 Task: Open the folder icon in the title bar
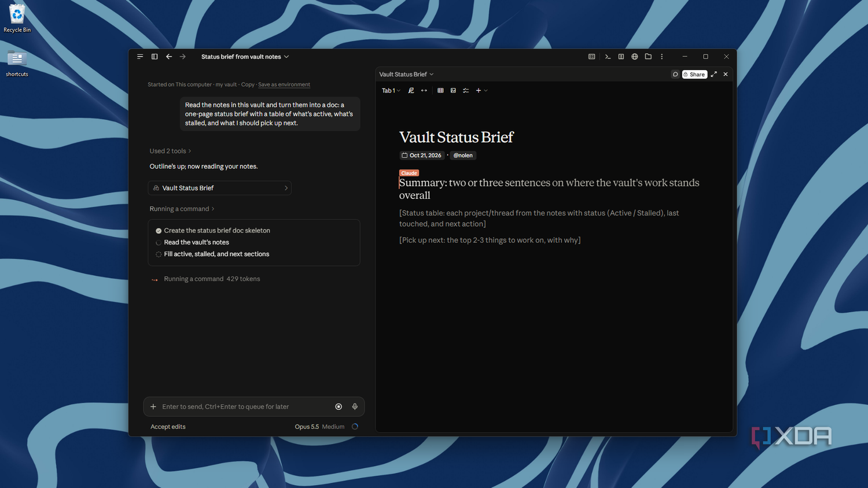coord(648,57)
